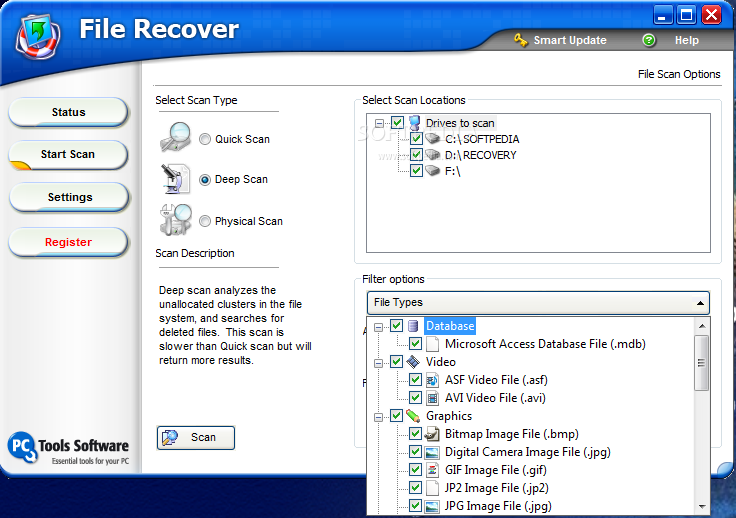
Task: Uncheck the F:\ drive checkbox
Action: [x=416, y=170]
